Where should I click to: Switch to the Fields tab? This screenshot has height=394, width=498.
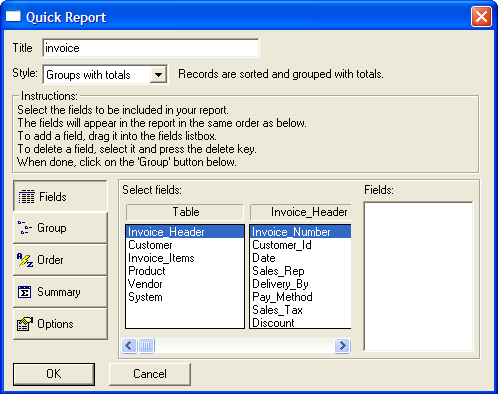coord(60,196)
